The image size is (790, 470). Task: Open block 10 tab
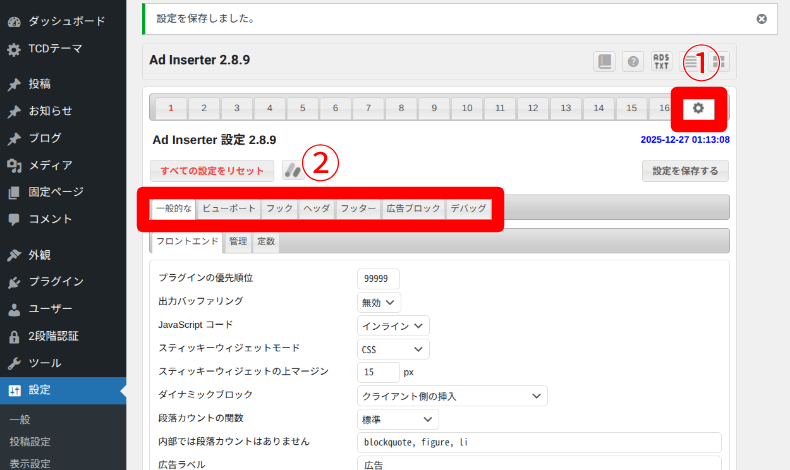(x=467, y=108)
